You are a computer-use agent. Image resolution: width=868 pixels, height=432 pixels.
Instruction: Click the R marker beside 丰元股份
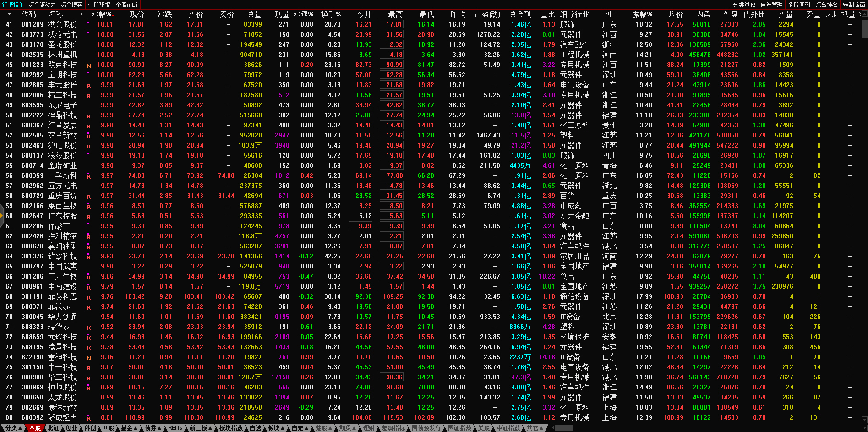pos(89,86)
